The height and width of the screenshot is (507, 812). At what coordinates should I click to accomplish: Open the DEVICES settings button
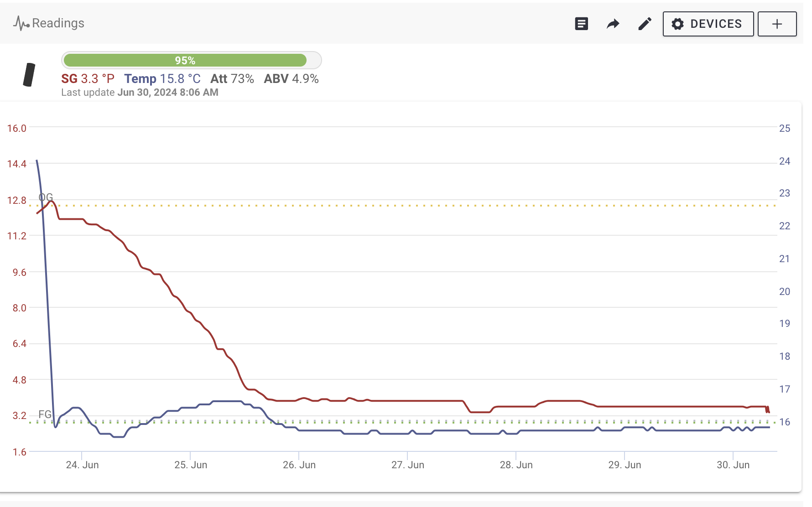(x=708, y=24)
